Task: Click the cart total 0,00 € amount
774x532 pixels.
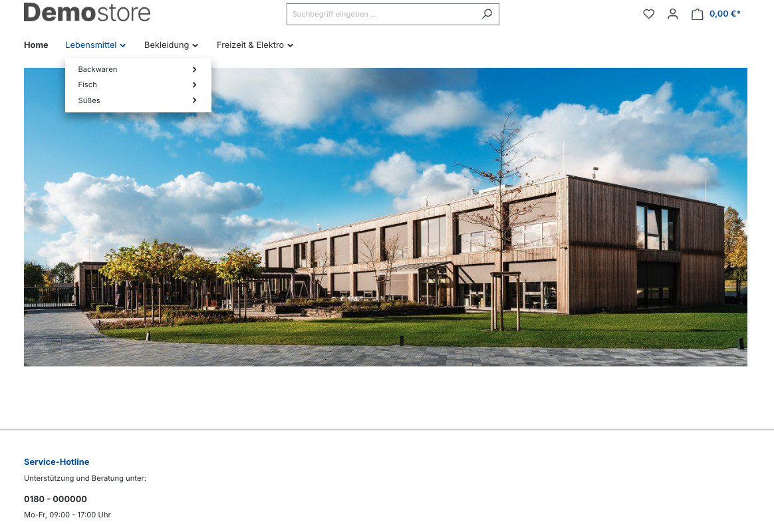Action: click(x=724, y=14)
